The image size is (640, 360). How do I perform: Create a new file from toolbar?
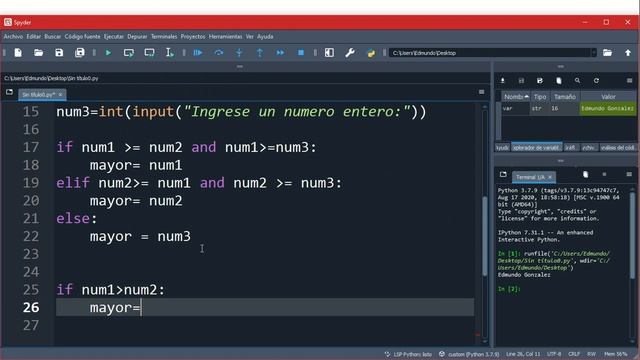[18, 53]
